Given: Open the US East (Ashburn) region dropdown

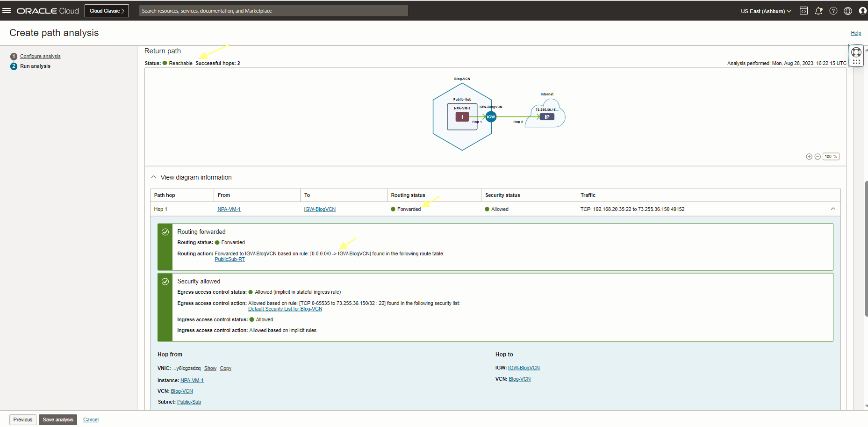Looking at the screenshot, I should 766,11.
